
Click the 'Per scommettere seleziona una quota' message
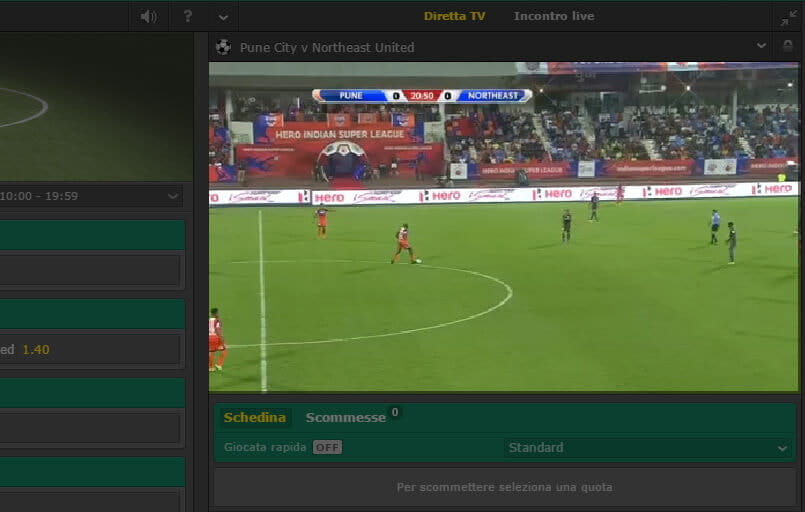point(505,487)
